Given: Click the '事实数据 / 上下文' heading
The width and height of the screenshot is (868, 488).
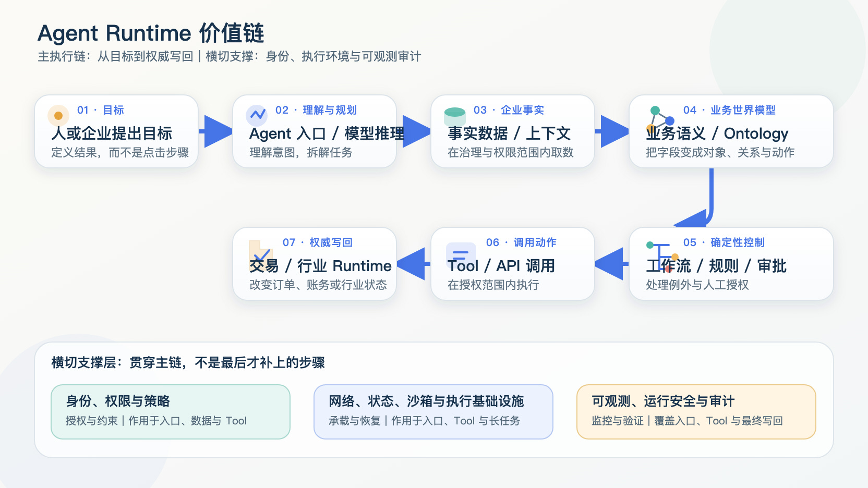Looking at the screenshot, I should [x=509, y=133].
